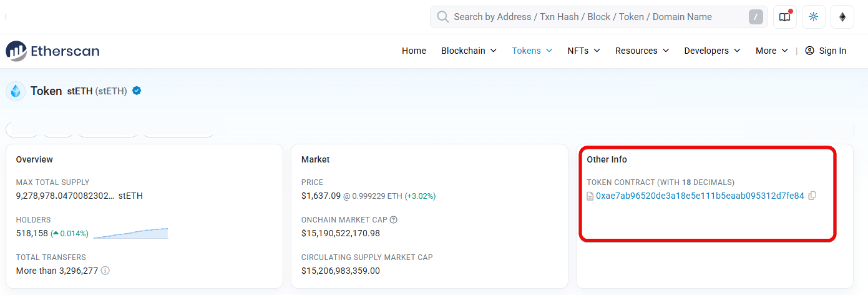Toggle the light/dark theme sun icon
The image size is (868, 295).
click(814, 17)
